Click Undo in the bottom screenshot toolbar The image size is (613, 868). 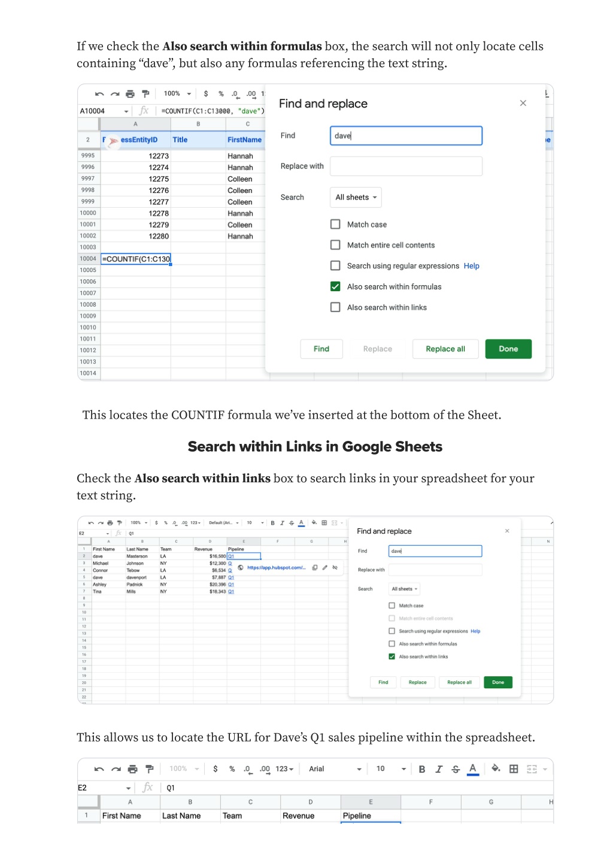coord(99,770)
